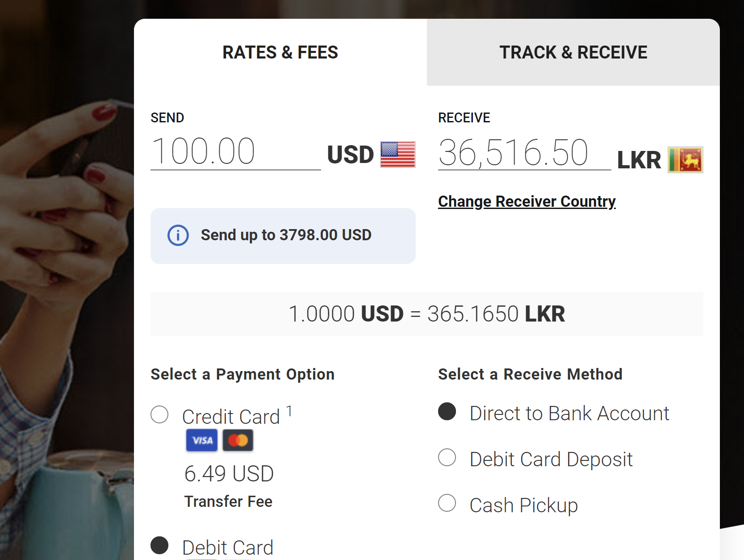The image size is (744, 560).
Task: Click the send amount field showing 100.00
Action: point(236,152)
